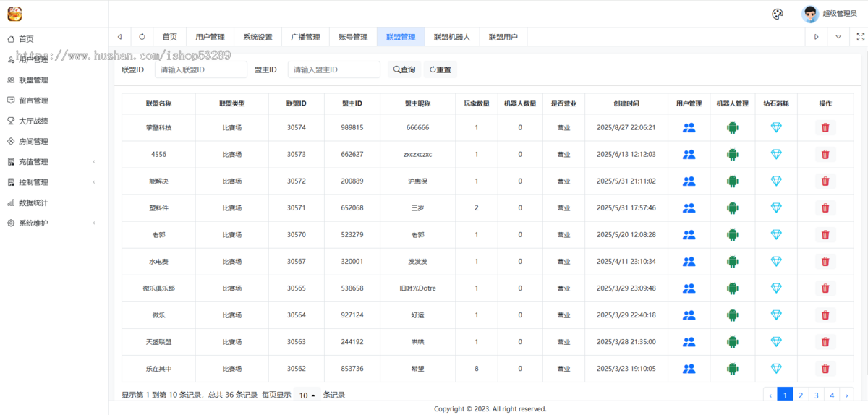
Task: Switch to the 账号管理 tab
Action: coord(353,37)
